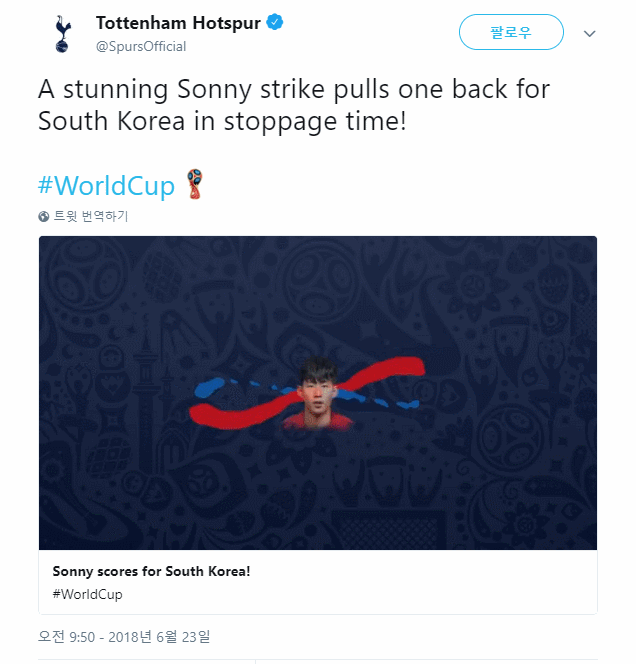The height and width of the screenshot is (664, 636).
Task: Open the tweet timestamp 오전 9:50 link
Action: (68, 636)
